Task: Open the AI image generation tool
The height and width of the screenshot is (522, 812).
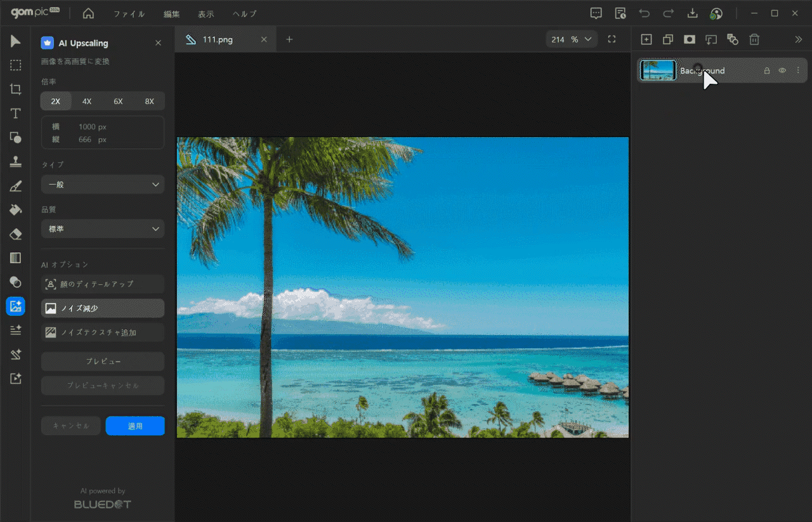Action: tap(15, 378)
